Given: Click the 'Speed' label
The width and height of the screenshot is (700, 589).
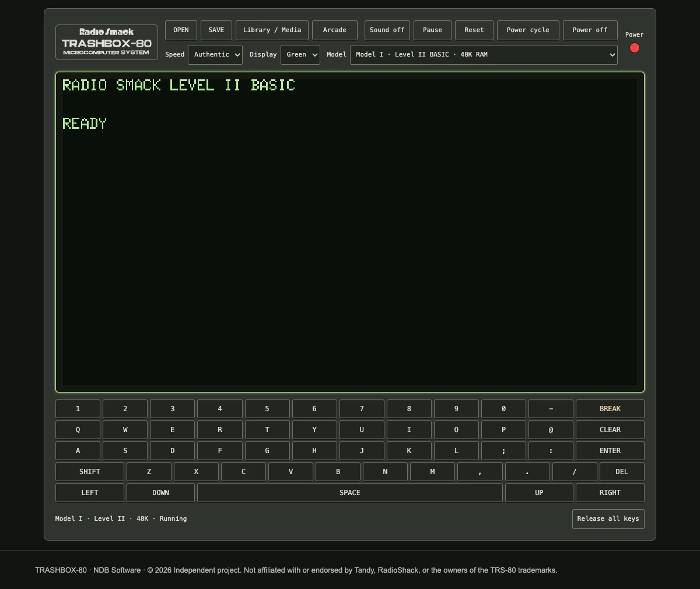Looking at the screenshot, I should coord(175,55).
